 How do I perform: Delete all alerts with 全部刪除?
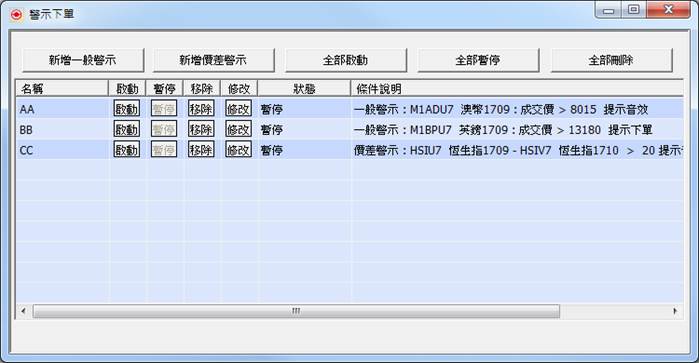[611, 60]
